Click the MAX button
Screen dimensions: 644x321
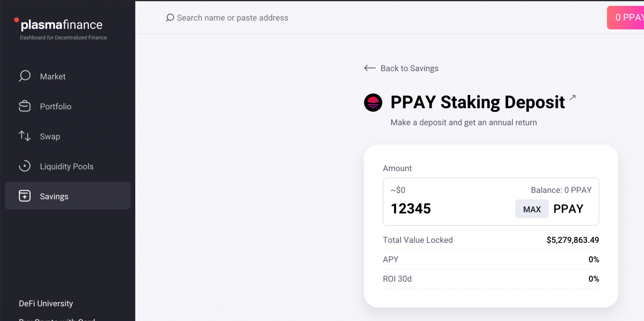(532, 209)
